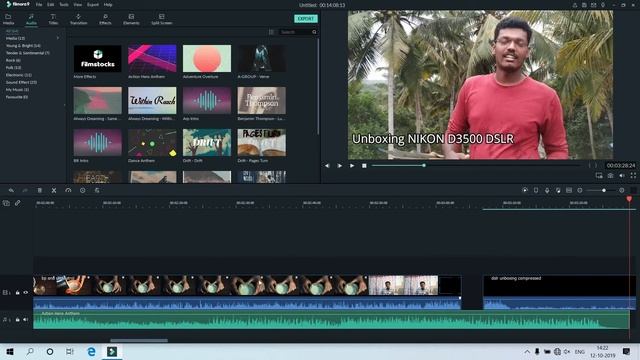Click the search magnifier icon

pos(314,32)
